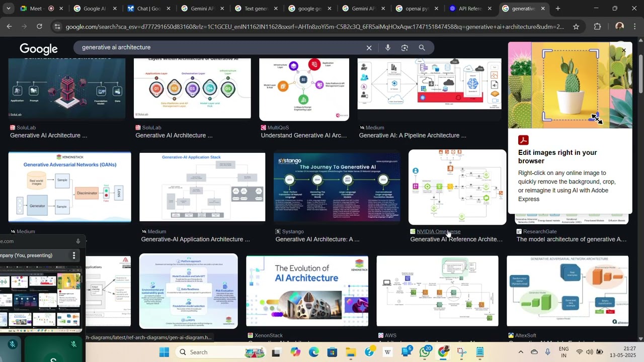
Task: Open NVIDIA reference architecture diagram thumbnail
Action: pos(457,187)
